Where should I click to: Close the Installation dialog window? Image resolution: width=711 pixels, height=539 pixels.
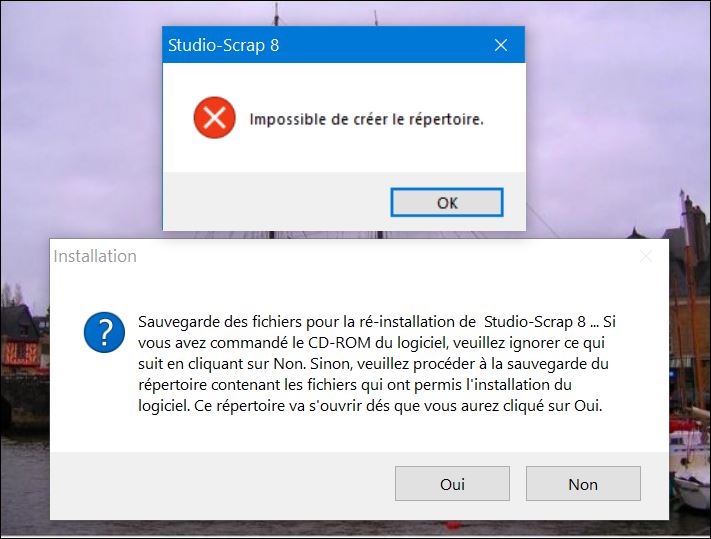coord(646,257)
